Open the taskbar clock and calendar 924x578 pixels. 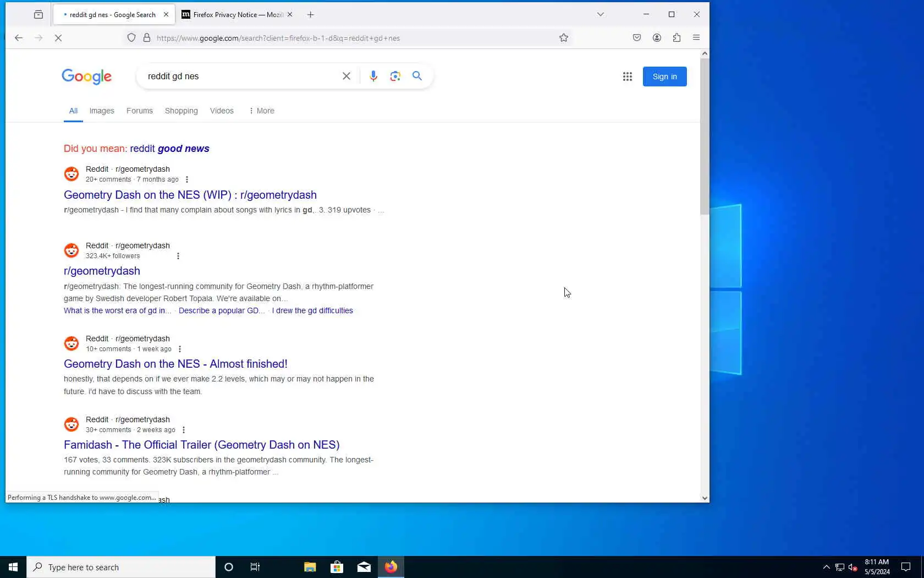pyautogui.click(x=877, y=567)
